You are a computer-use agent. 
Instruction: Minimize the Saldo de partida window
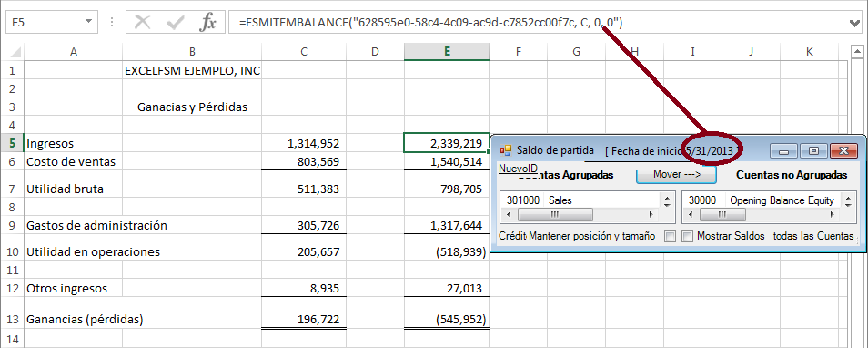783,150
